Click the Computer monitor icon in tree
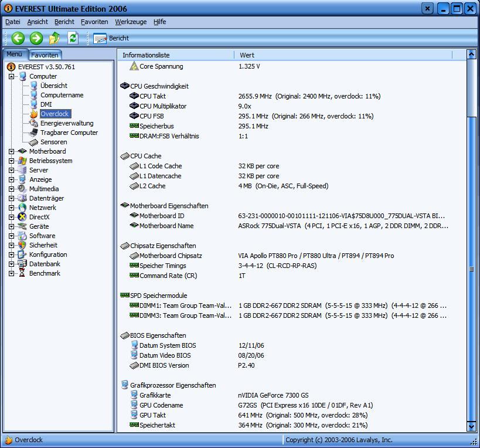Screen dimensions: 480x448 pos(23,76)
